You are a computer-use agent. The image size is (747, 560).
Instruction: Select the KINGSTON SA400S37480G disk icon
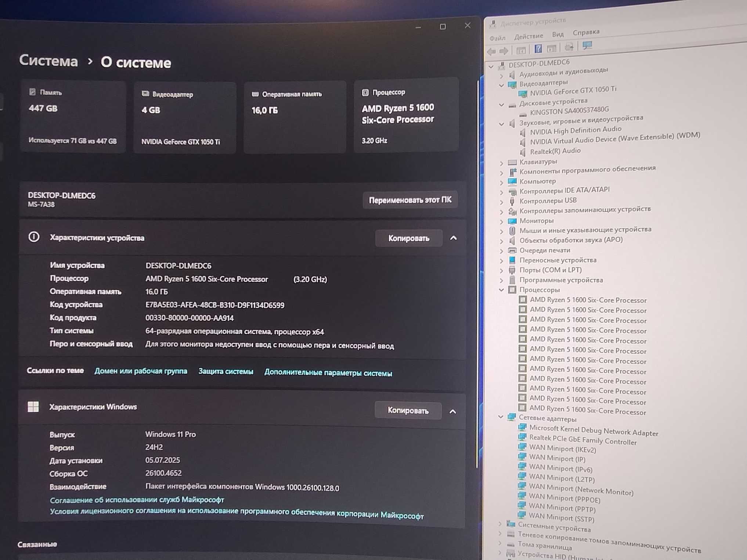click(x=523, y=115)
